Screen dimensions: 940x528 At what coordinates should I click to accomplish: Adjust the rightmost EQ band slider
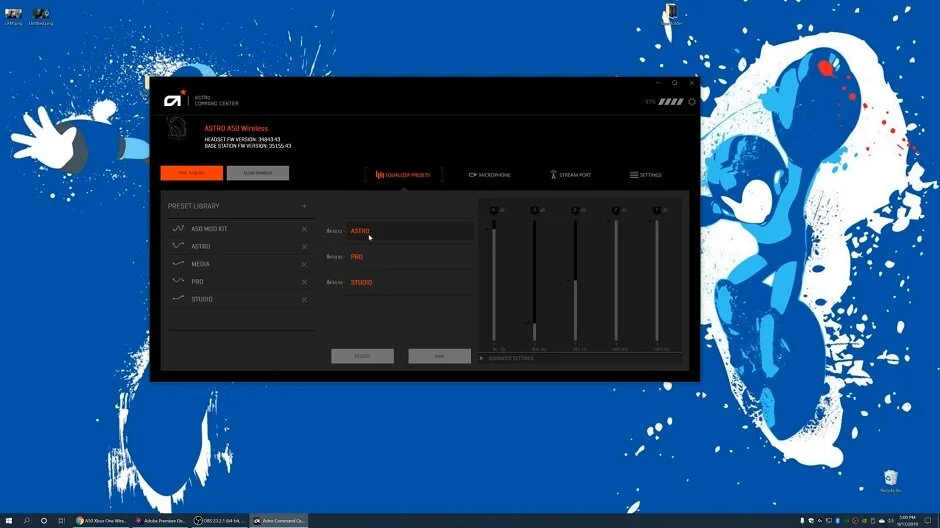point(656,280)
